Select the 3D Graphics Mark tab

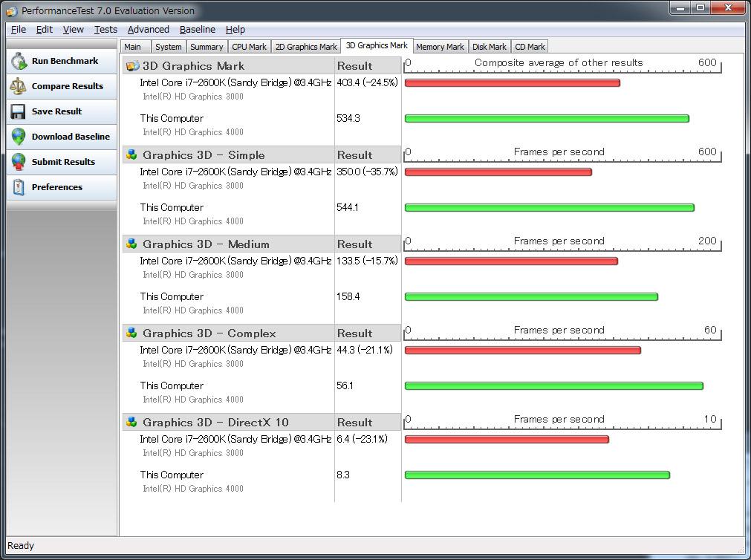coord(377,45)
